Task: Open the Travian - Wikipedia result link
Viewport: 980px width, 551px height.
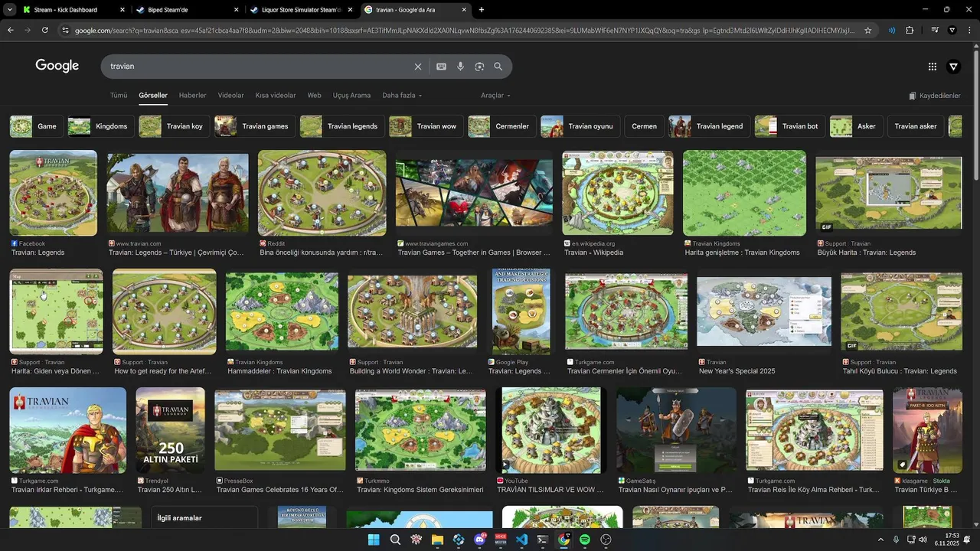Action: click(595, 253)
